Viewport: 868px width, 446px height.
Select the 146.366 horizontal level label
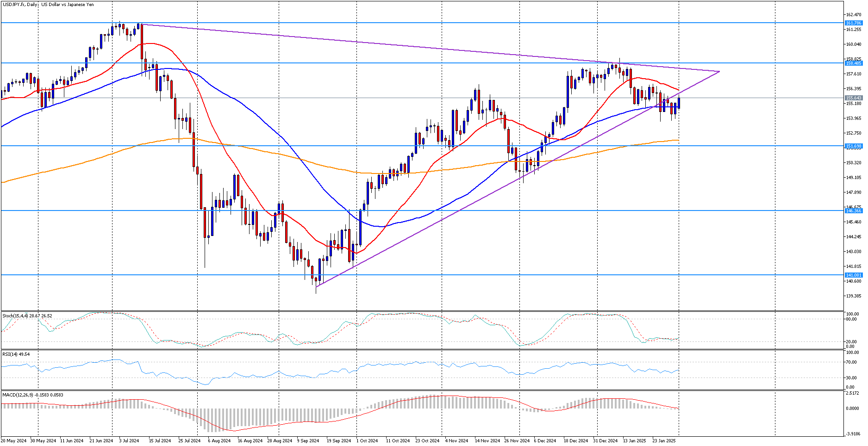(853, 211)
